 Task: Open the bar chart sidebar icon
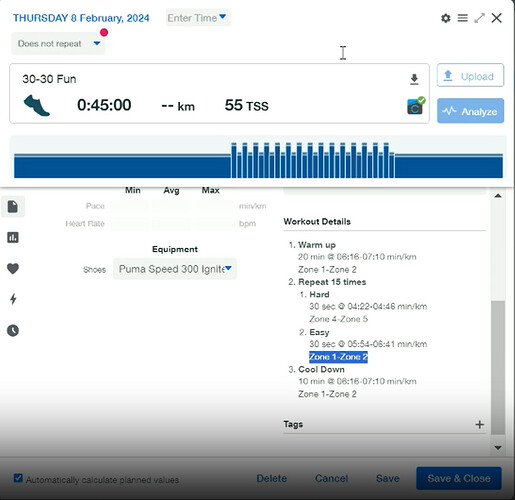(x=13, y=237)
